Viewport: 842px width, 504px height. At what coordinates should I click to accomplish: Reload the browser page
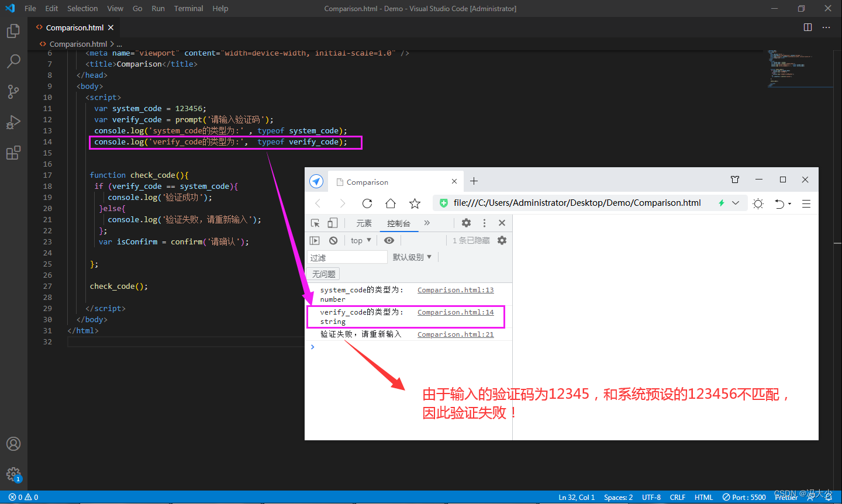pos(367,203)
